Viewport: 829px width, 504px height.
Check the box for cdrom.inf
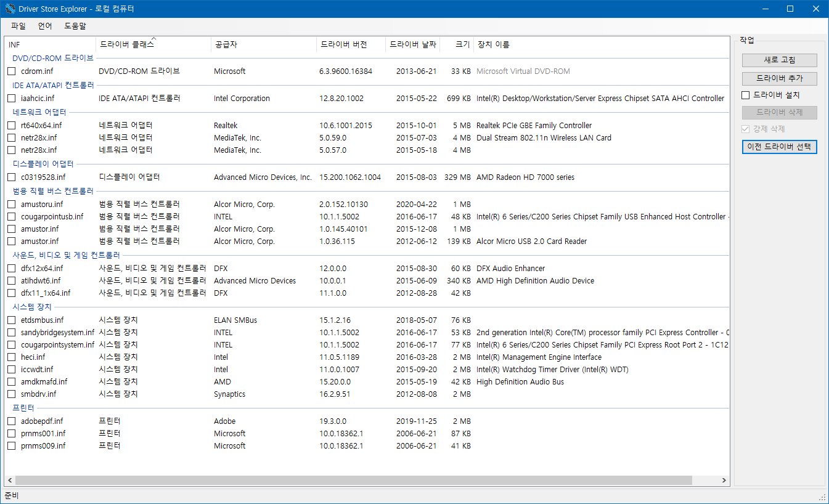click(12, 71)
